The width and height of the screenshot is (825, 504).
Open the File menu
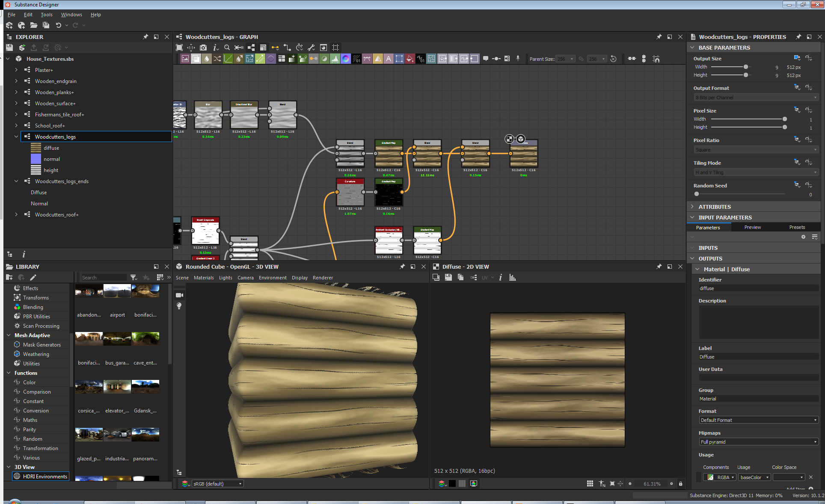[12, 15]
